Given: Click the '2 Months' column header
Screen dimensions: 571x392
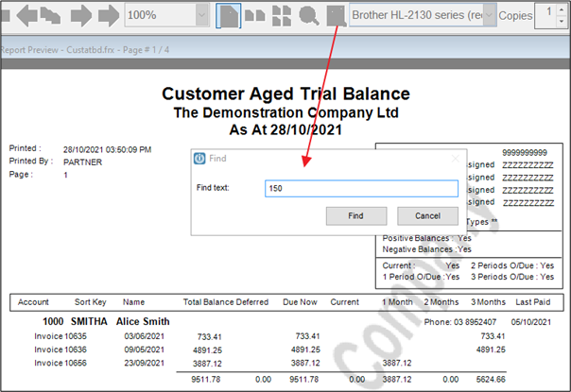Looking at the screenshot, I should tap(441, 302).
